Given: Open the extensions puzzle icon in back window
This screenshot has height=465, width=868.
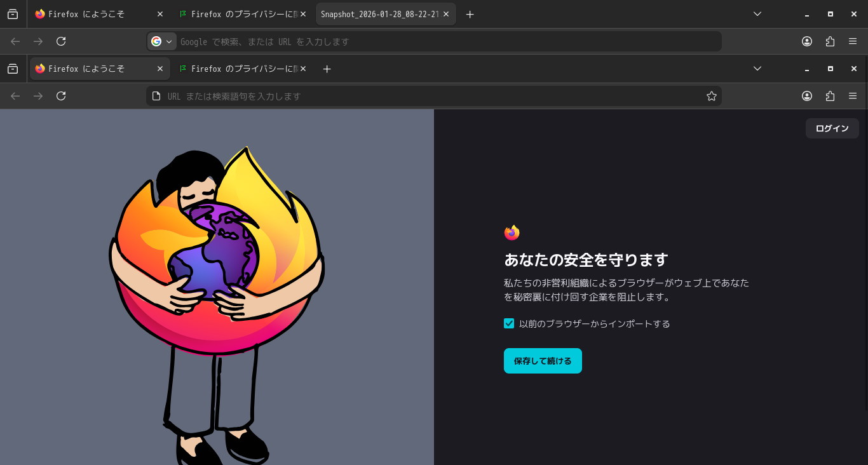Looking at the screenshot, I should (830, 41).
